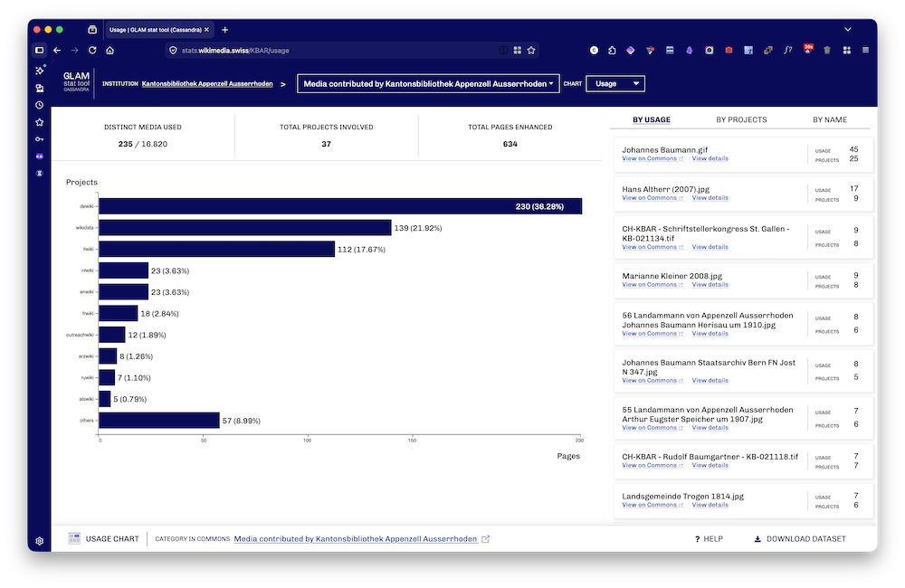This screenshot has height=588, width=905.
Task: Click the Total Projects Involved value 37
Action: 326,144
